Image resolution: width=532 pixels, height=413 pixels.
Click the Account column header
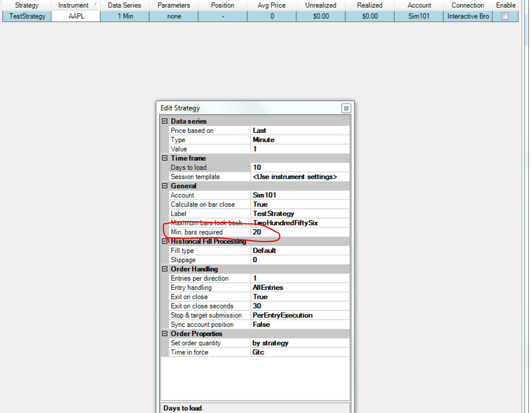point(419,5)
